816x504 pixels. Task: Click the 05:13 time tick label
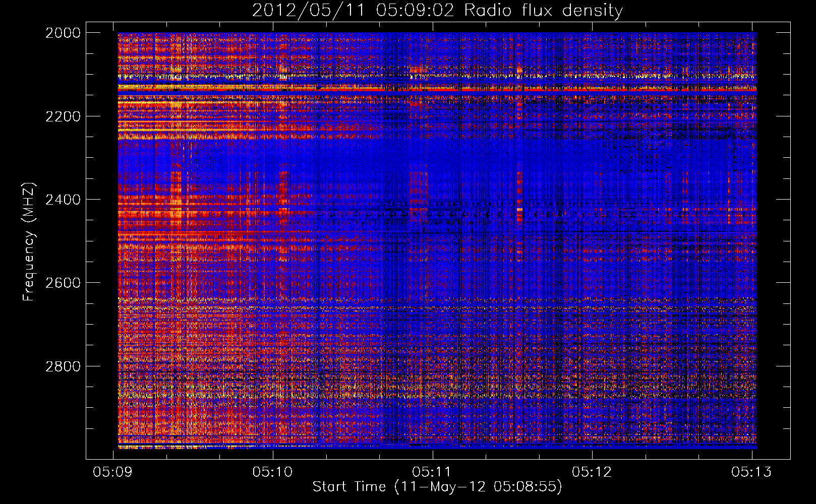pos(752,472)
